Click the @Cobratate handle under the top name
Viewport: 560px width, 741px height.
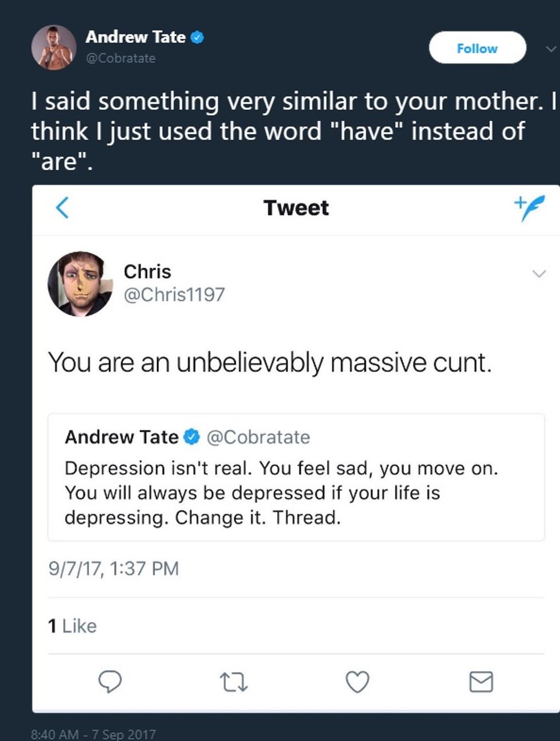(x=121, y=58)
